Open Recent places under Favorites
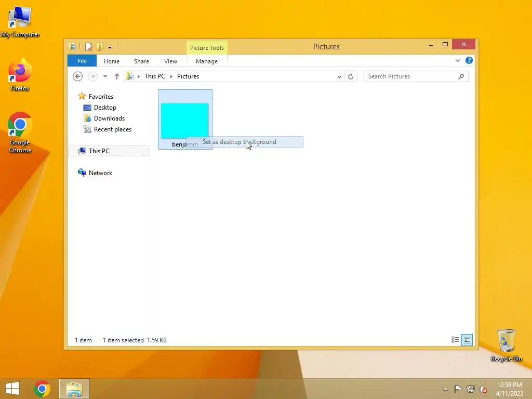This screenshot has width=532, height=399. 108,129
